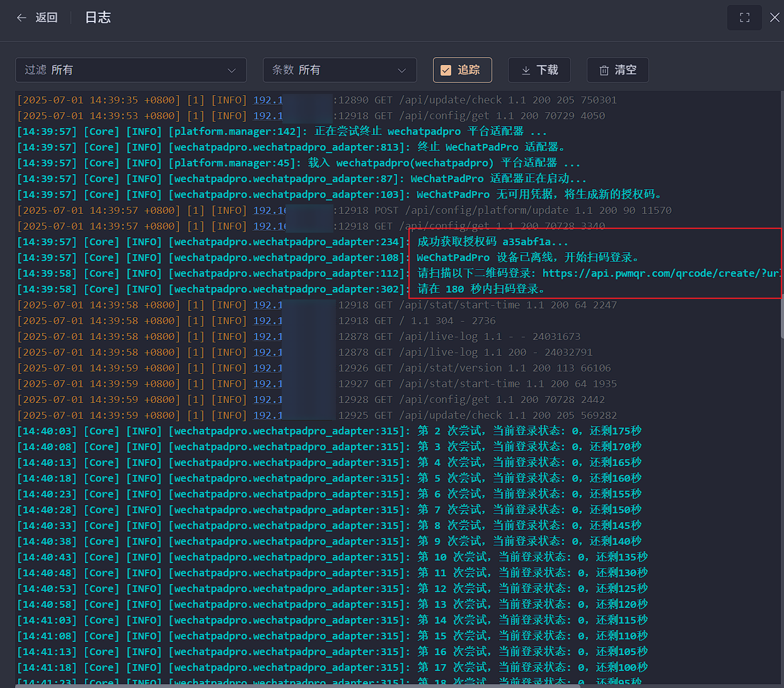Toggle fullscreen mode for the log panel
Image resolution: width=784 pixels, height=688 pixels.
[744, 18]
